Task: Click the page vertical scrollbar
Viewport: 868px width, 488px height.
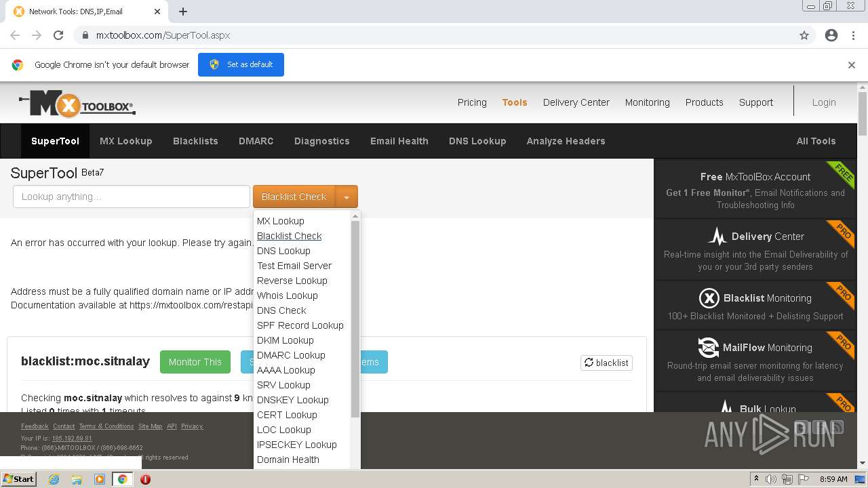Action: 863,115
